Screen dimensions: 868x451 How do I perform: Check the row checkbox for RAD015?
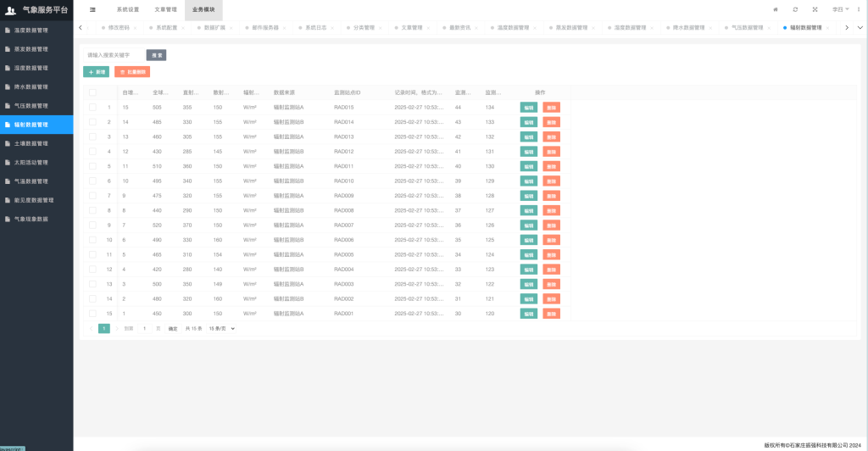[92, 108]
